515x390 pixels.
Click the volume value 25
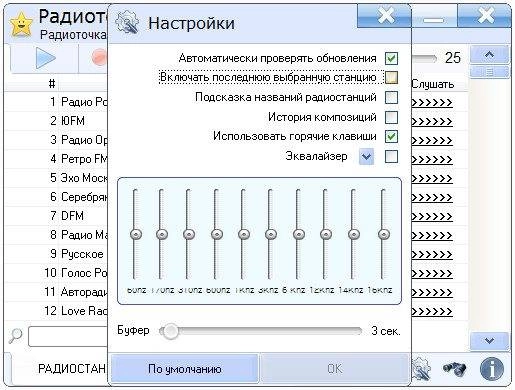pyautogui.click(x=453, y=58)
